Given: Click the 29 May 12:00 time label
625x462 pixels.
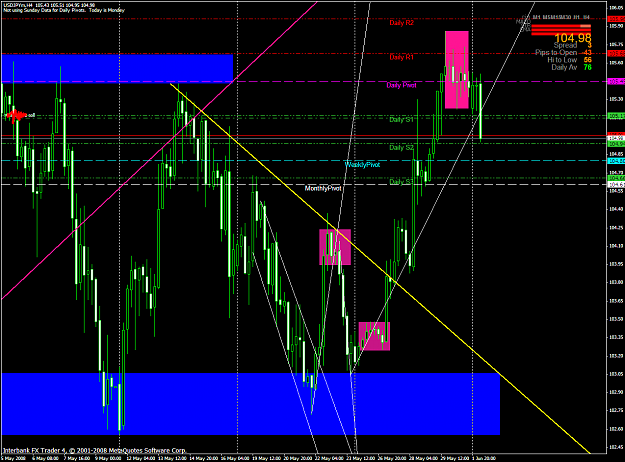Looking at the screenshot, I should pyautogui.click(x=455, y=458).
